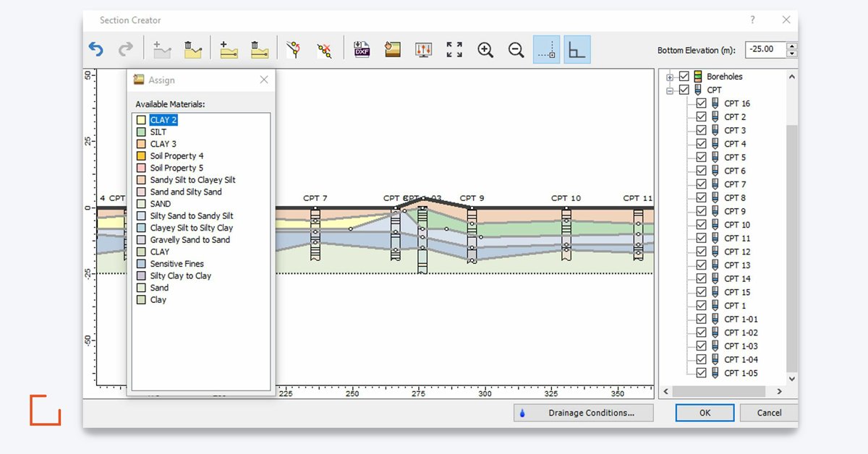
Task: Uncheck the CPT 8 checkbox
Action: (x=700, y=198)
